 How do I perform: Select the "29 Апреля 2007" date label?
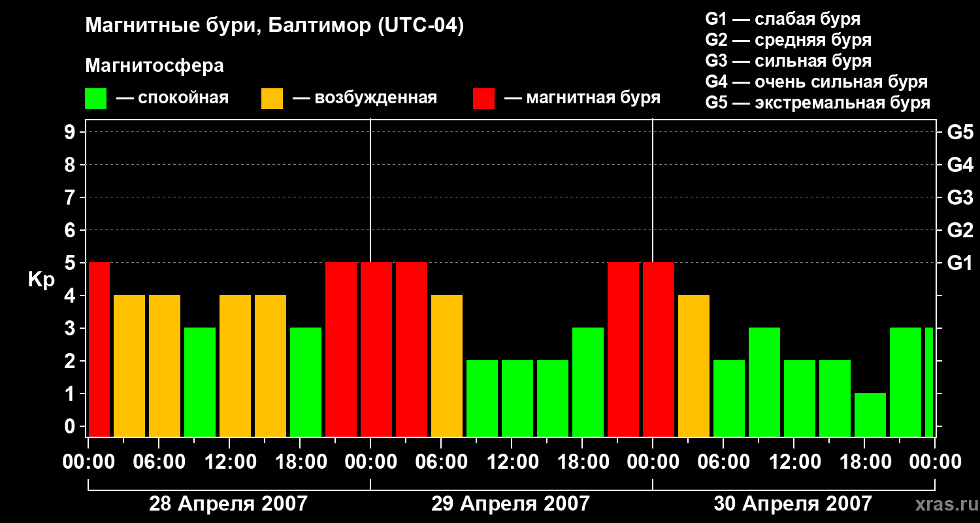point(510,504)
